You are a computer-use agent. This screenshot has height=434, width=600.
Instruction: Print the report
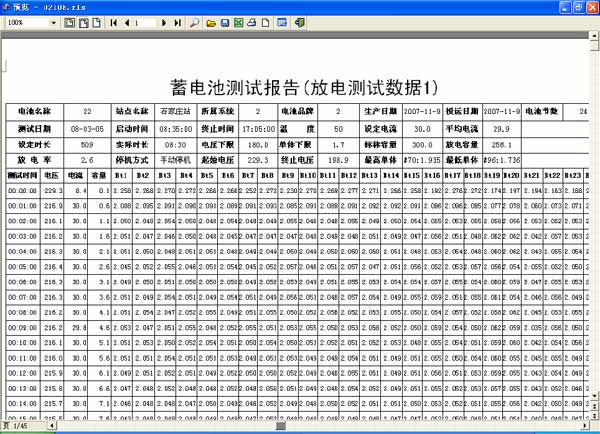[251, 23]
